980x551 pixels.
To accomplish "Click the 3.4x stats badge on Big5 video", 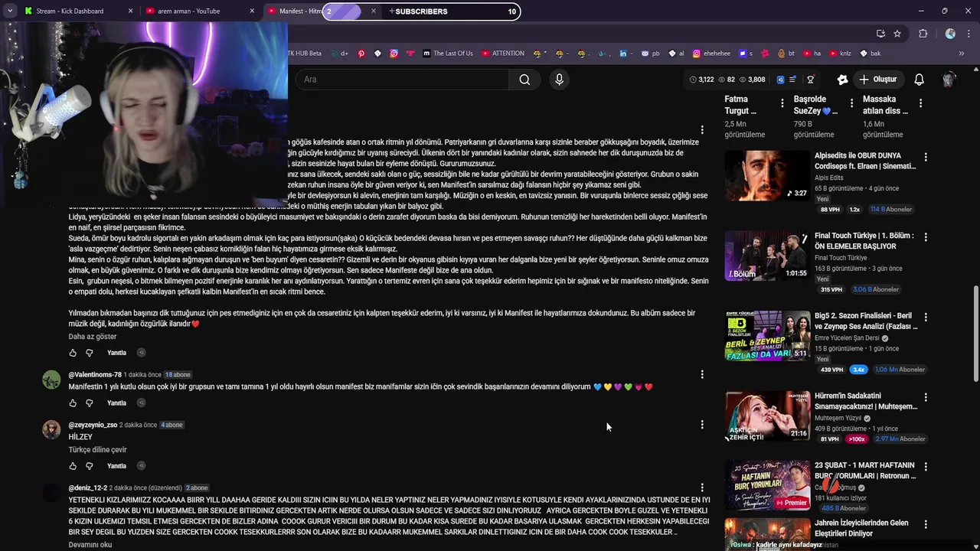I will [857, 370].
